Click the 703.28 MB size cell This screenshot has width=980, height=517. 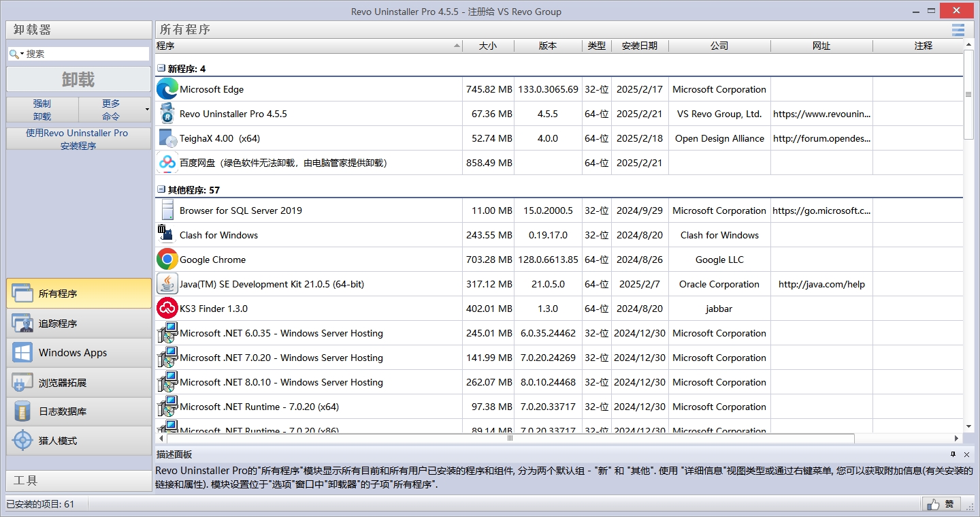489,260
